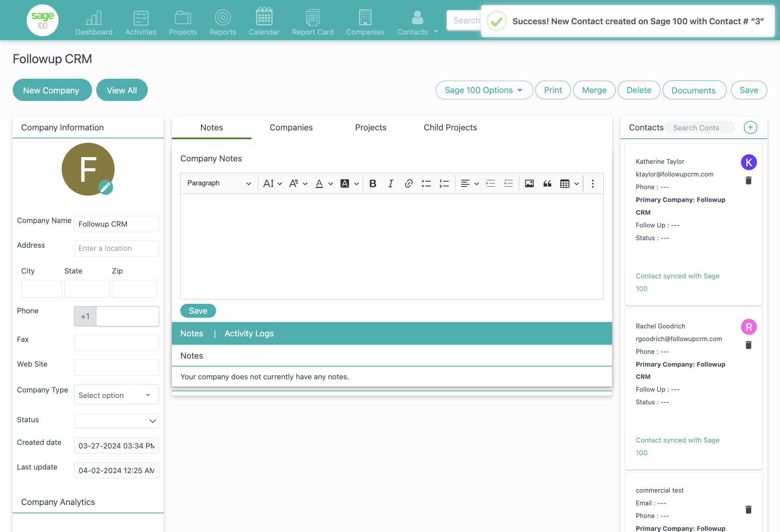The height and width of the screenshot is (532, 780).
Task: Apply bold formatting in notes editor
Action: [x=373, y=183]
